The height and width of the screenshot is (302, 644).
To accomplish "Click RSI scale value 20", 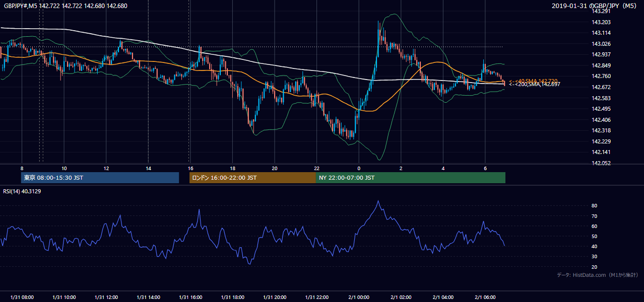I will point(594,267).
